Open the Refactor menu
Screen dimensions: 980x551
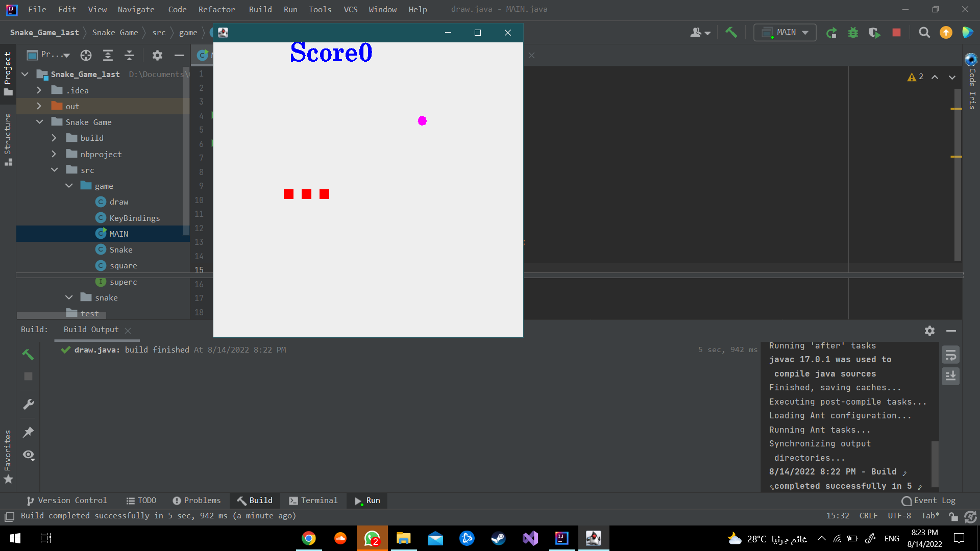(x=216, y=9)
